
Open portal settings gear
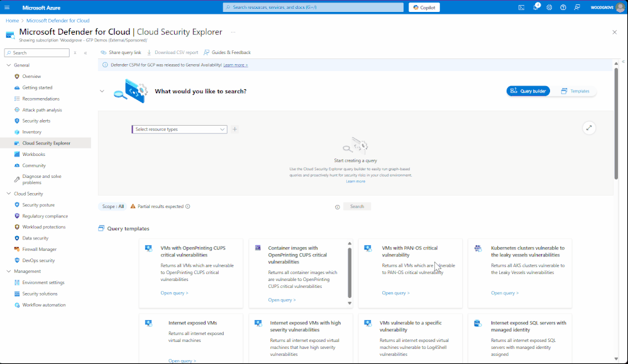(x=549, y=7)
